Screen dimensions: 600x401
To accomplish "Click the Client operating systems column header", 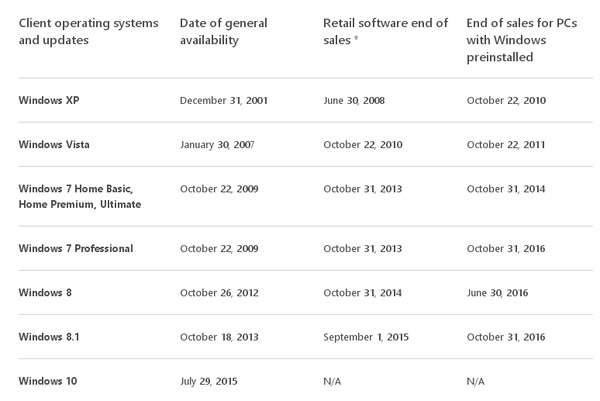I will [88, 31].
